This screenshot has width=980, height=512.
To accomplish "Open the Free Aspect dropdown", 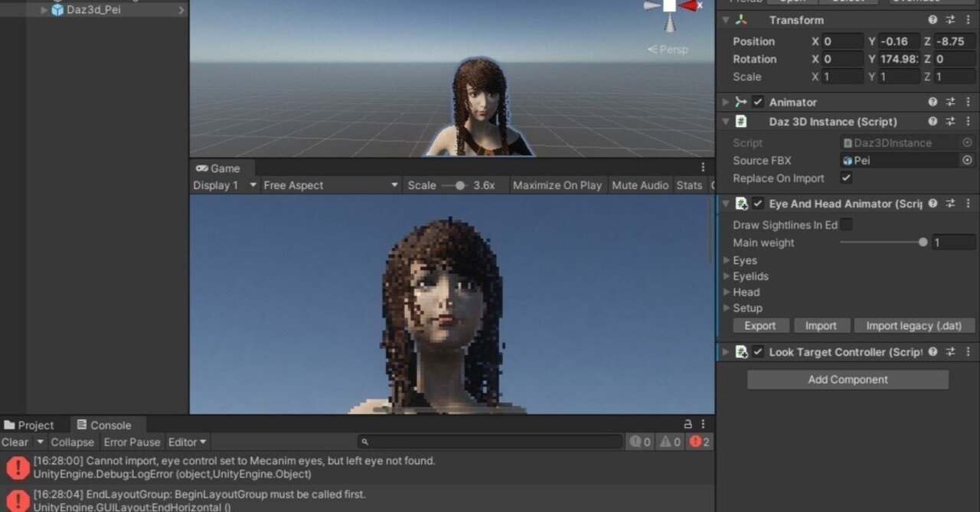I will pos(329,184).
